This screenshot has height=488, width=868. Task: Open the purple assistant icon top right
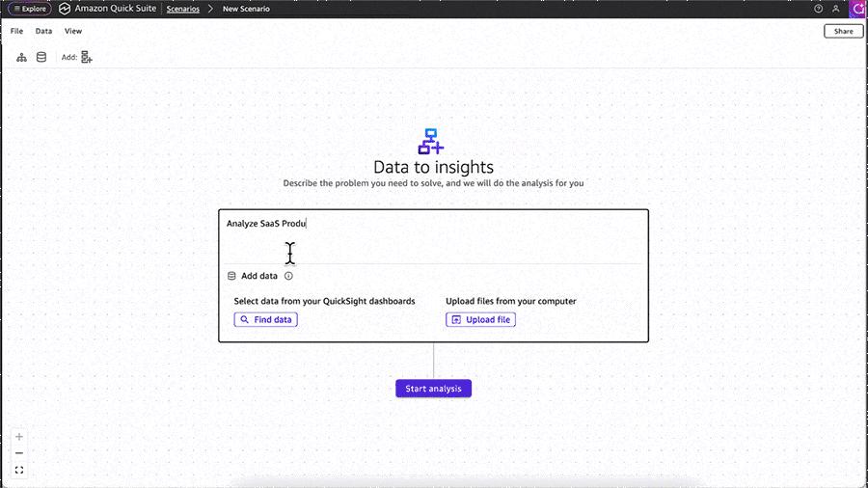click(857, 9)
